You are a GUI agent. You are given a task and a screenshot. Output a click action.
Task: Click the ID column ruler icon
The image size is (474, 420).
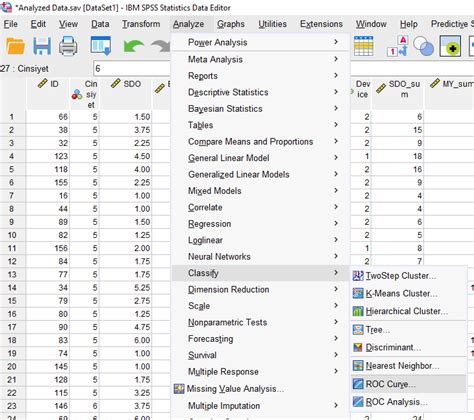click(42, 84)
